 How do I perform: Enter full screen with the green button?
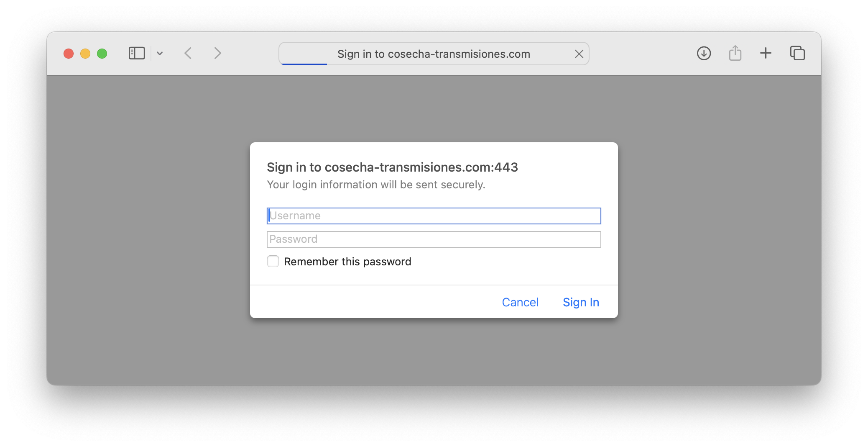102,54
